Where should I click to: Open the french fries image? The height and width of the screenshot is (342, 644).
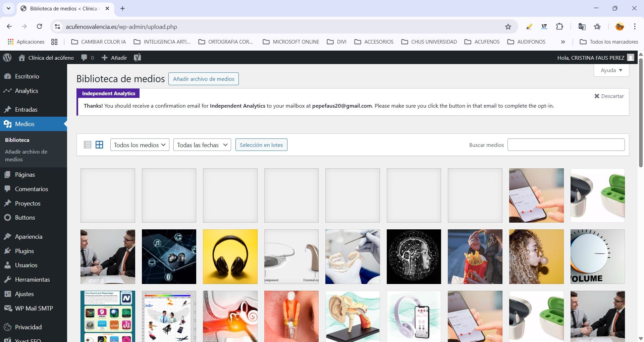(475, 257)
